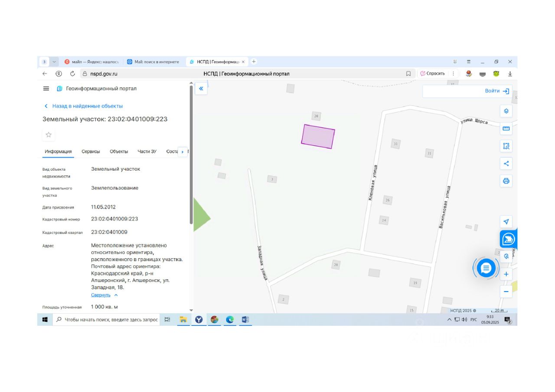Screen dimensions: 555x392
Task: Go back in the browser
Action: [45, 74]
